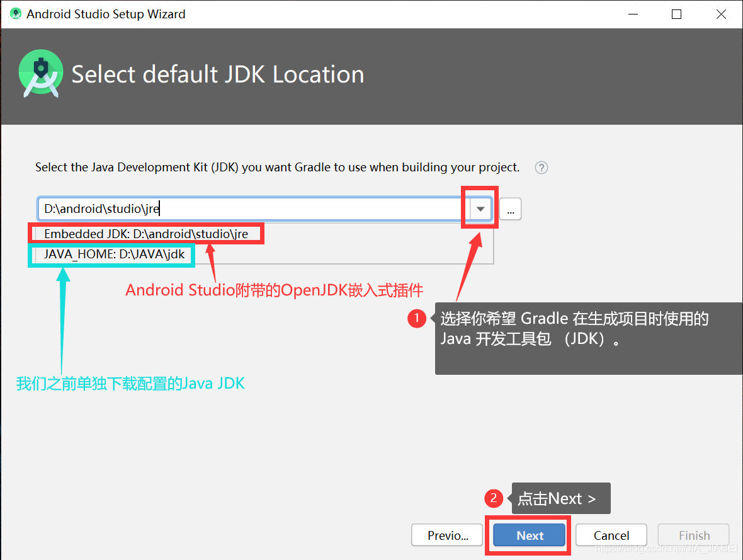743x560 pixels.
Task: Close the Setup Wizard window
Action: pyautogui.click(x=721, y=14)
